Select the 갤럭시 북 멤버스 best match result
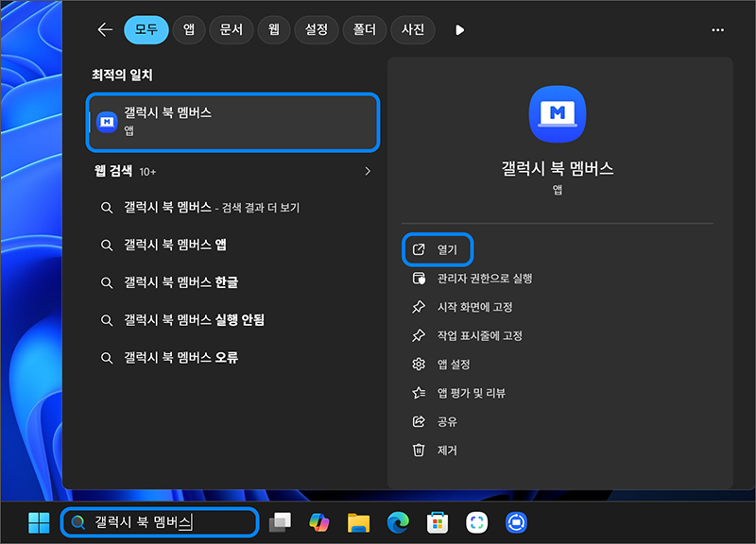The height and width of the screenshot is (544, 756). click(x=232, y=122)
